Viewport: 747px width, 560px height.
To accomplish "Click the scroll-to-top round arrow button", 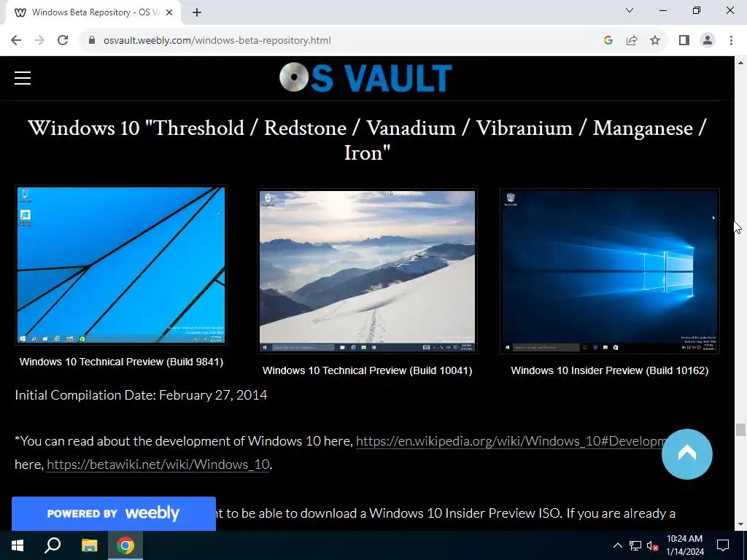I will [x=686, y=454].
